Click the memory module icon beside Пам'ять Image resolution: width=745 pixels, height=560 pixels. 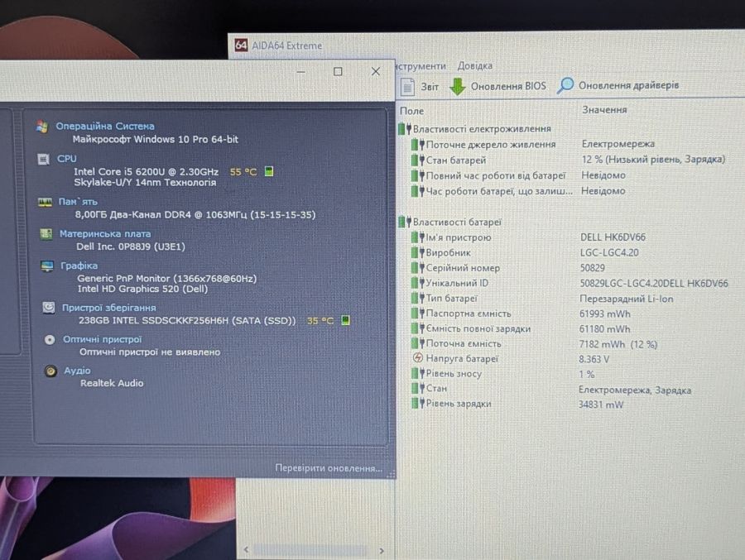pyautogui.click(x=46, y=203)
